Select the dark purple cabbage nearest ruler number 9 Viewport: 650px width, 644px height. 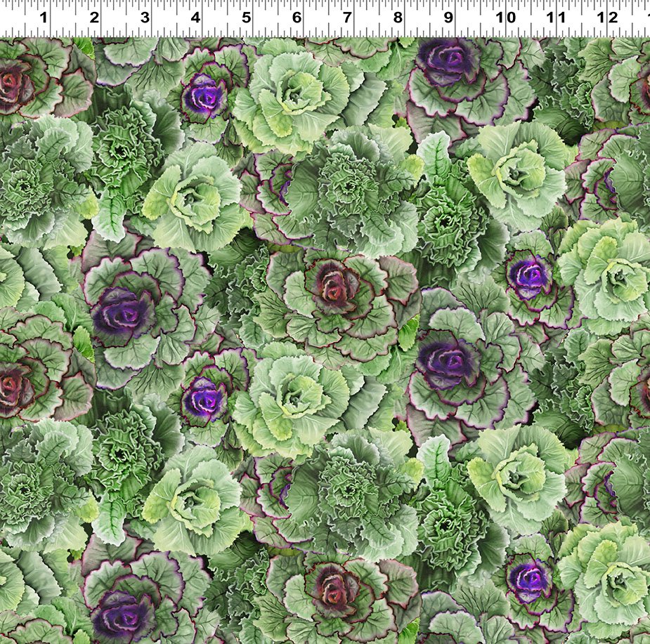448,62
